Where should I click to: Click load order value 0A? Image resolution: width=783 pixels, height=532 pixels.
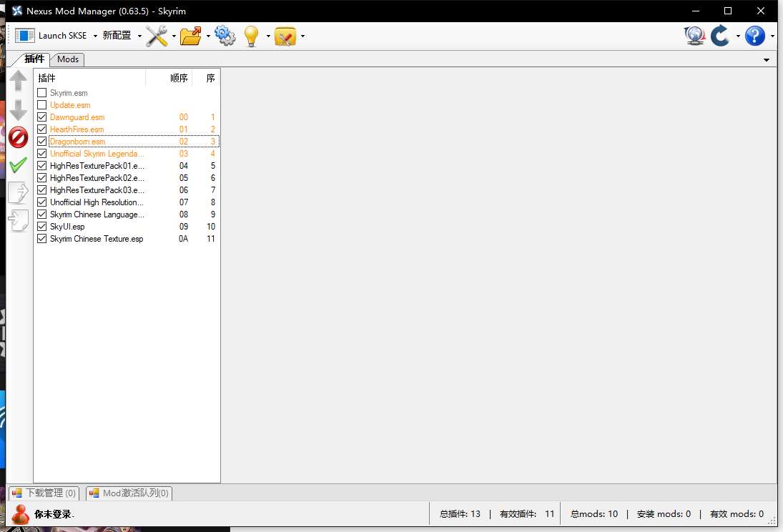click(183, 239)
